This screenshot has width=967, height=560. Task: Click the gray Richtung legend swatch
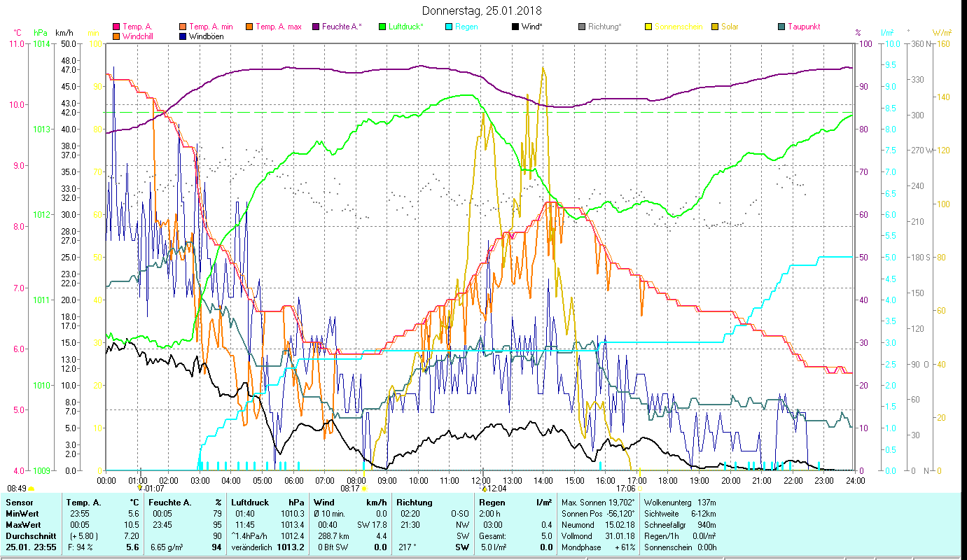click(x=582, y=27)
